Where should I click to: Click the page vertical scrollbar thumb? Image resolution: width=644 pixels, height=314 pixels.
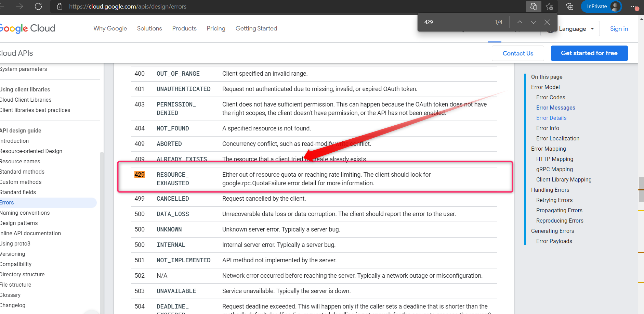tap(641, 189)
